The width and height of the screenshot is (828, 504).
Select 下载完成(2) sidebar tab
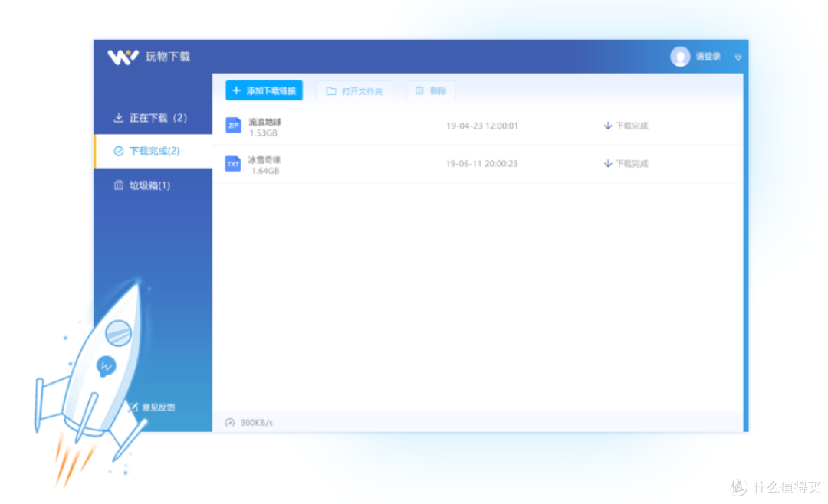(153, 151)
